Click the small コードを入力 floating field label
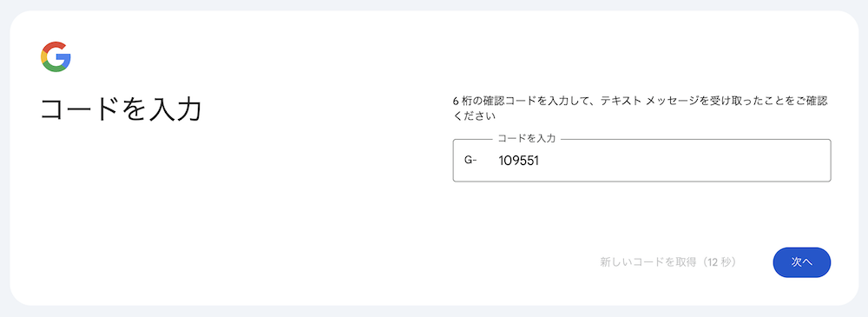 [527, 139]
